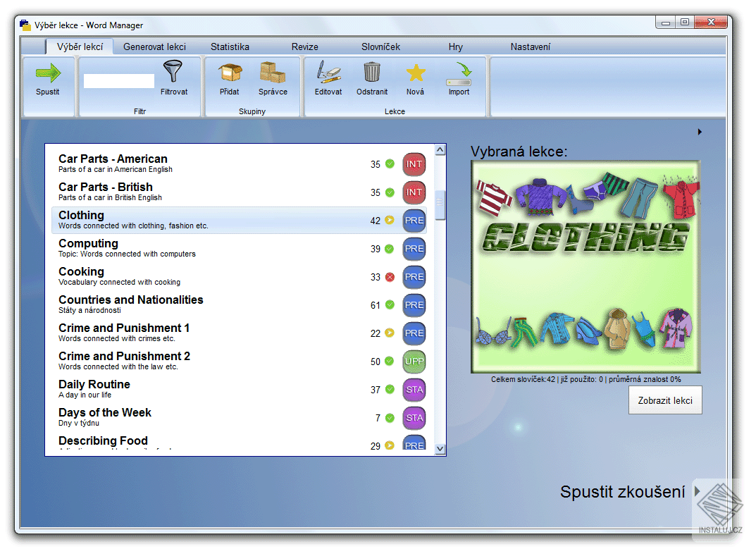
Task: Click the scroll-down arrow of the lesson list
Action: (x=440, y=447)
